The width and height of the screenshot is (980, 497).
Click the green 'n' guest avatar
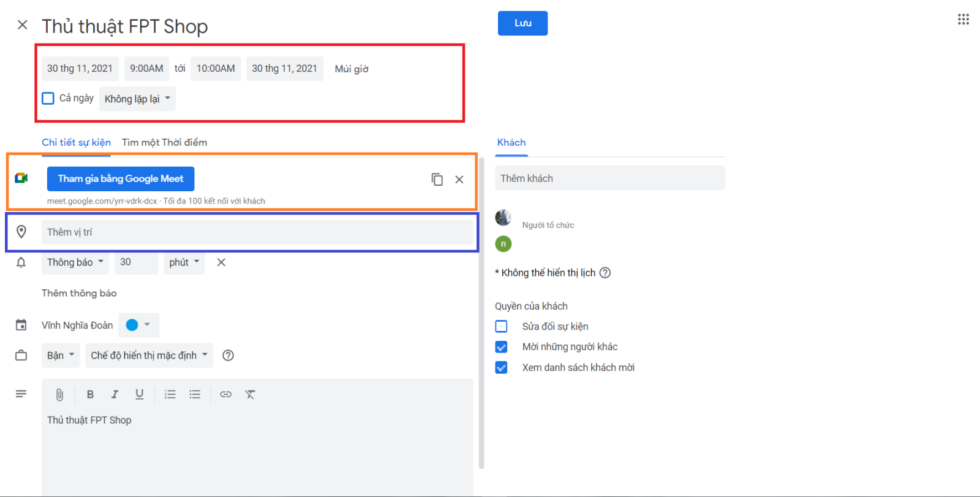click(x=503, y=244)
